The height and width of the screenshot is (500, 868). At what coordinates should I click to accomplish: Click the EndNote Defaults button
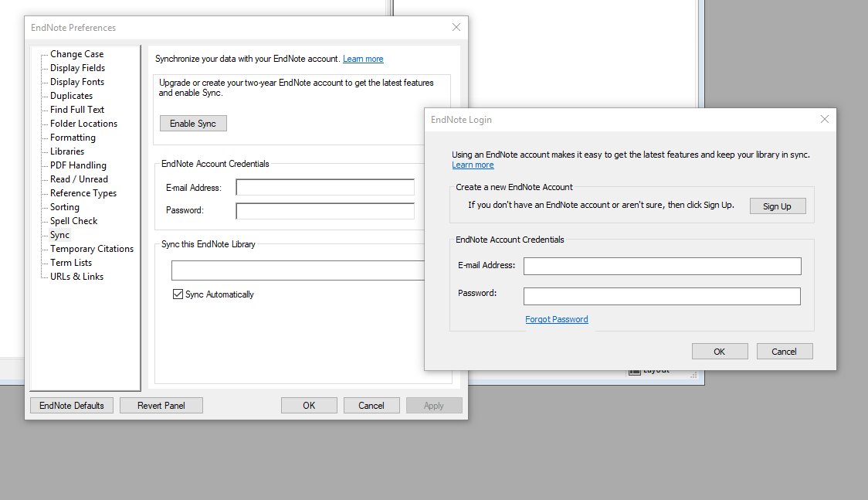coord(72,406)
